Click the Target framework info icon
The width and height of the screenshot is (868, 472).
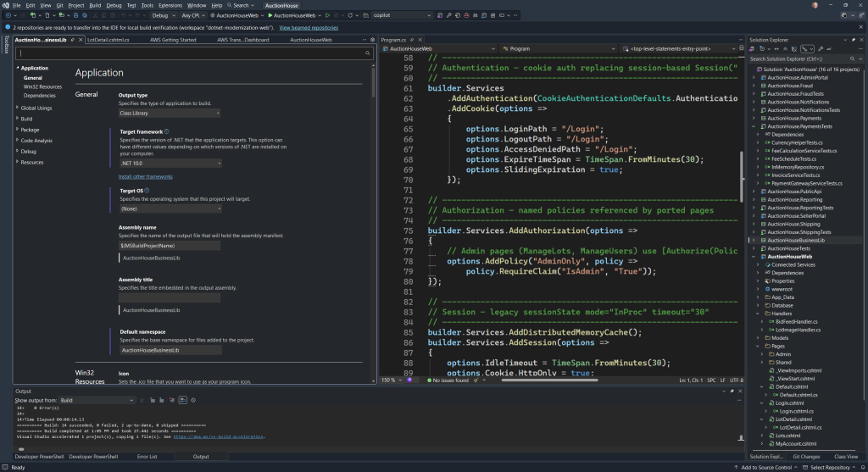tap(167, 131)
